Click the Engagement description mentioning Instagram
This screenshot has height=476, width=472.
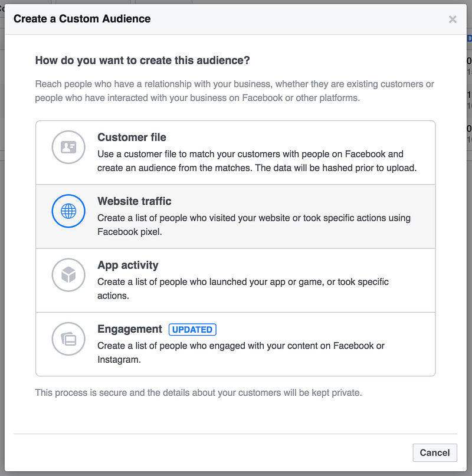[241, 352]
